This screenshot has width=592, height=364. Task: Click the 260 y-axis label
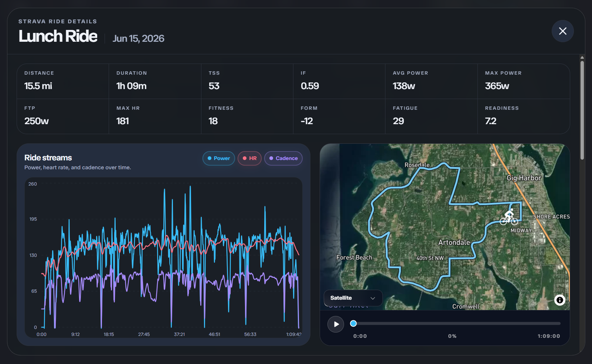33,184
